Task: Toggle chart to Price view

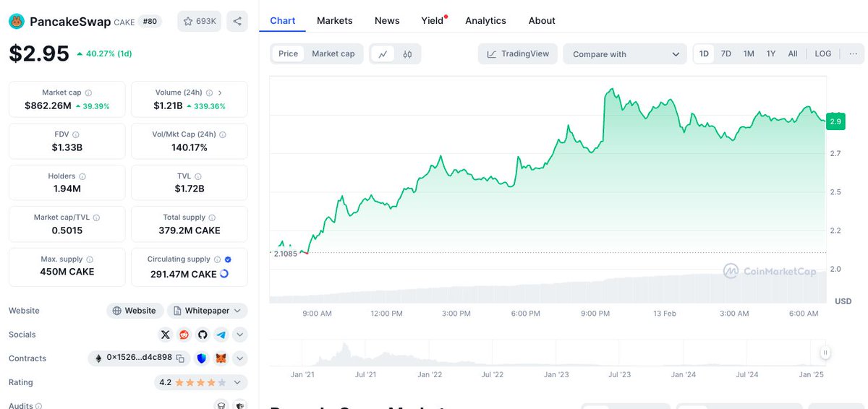Action: click(288, 53)
